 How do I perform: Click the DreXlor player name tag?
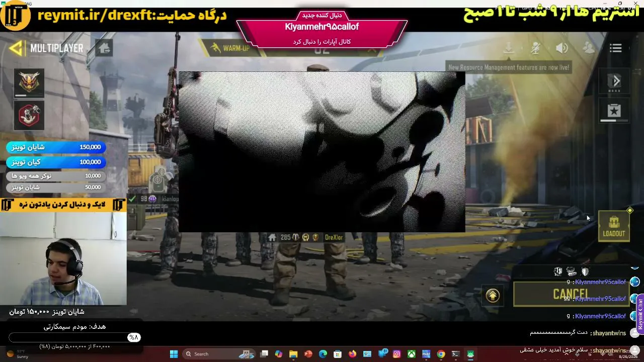click(x=334, y=237)
